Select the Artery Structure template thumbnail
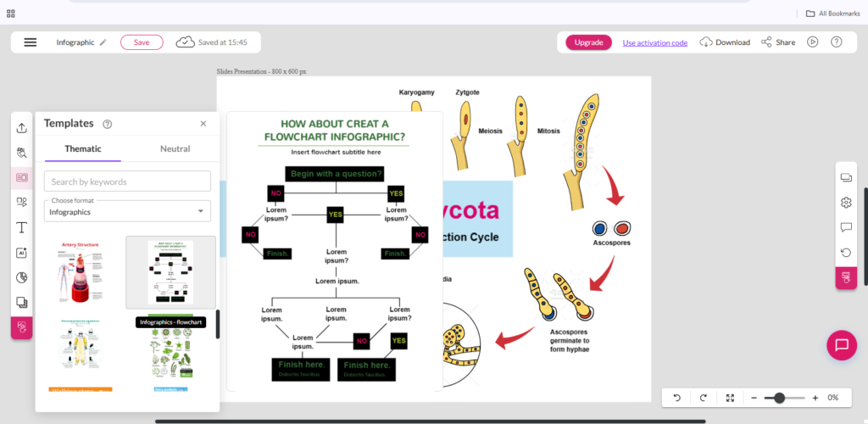 pyautogui.click(x=81, y=271)
